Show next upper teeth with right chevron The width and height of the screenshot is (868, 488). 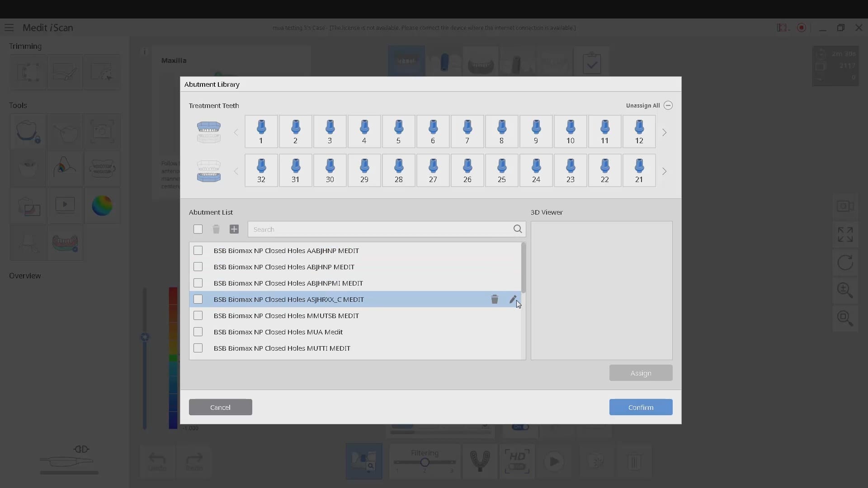pos(664,132)
